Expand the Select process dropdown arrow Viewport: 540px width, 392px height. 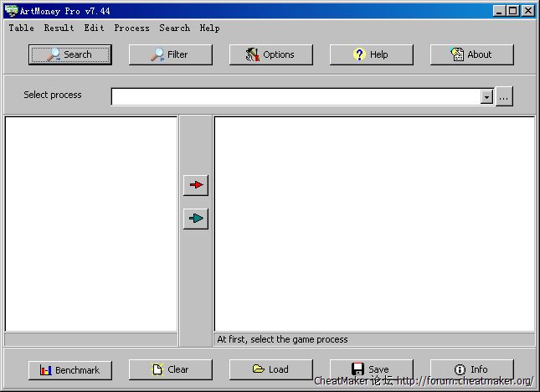point(486,97)
